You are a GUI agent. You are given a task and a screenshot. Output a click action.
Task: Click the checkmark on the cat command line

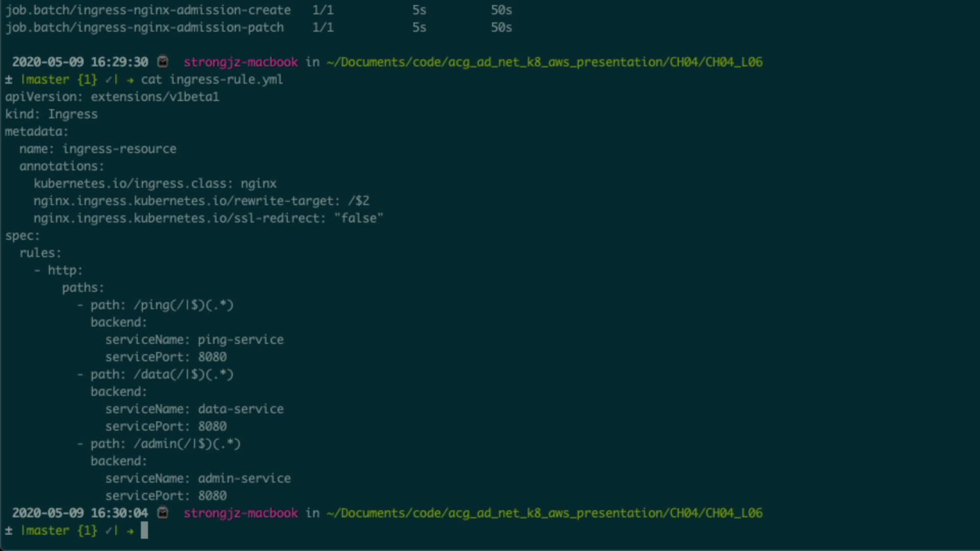point(109,80)
